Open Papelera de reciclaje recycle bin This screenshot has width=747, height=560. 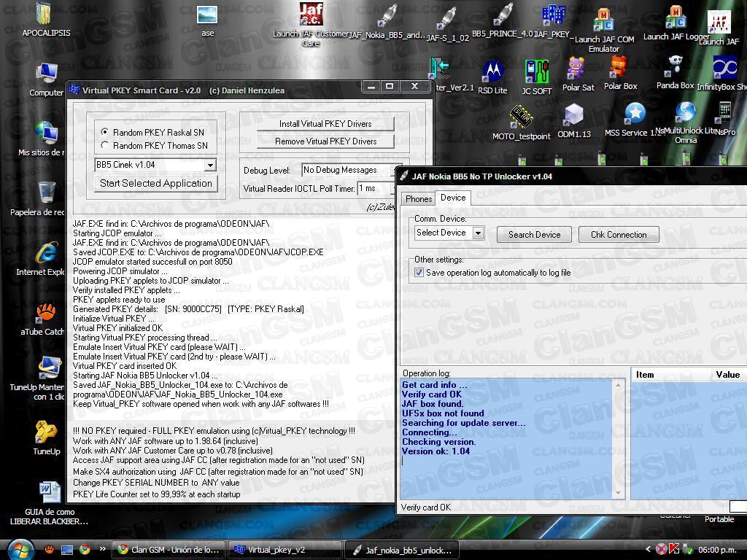tap(47, 193)
